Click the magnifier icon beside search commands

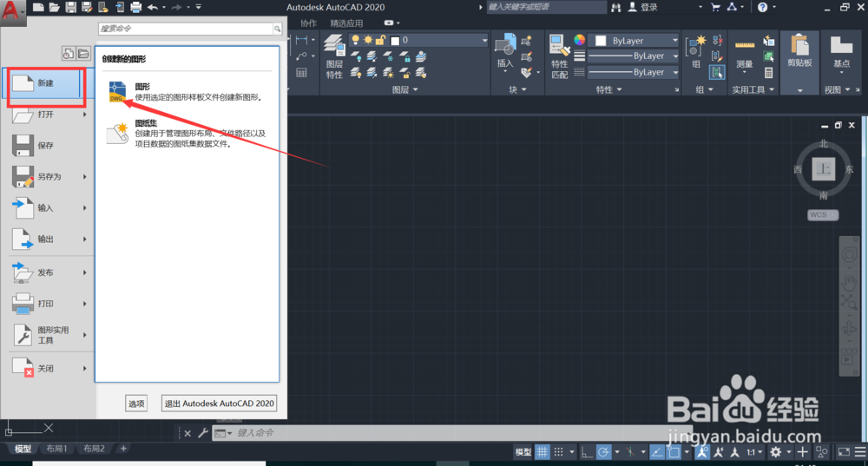point(278,29)
